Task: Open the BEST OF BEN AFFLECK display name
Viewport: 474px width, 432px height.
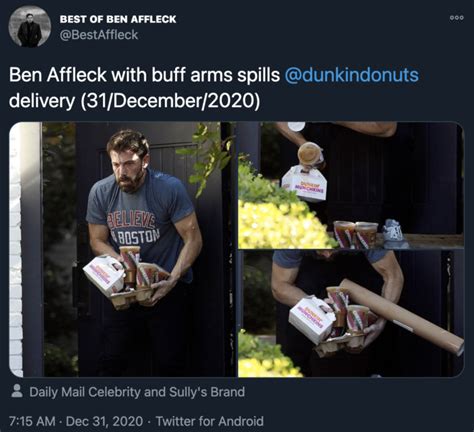Action: (118, 19)
